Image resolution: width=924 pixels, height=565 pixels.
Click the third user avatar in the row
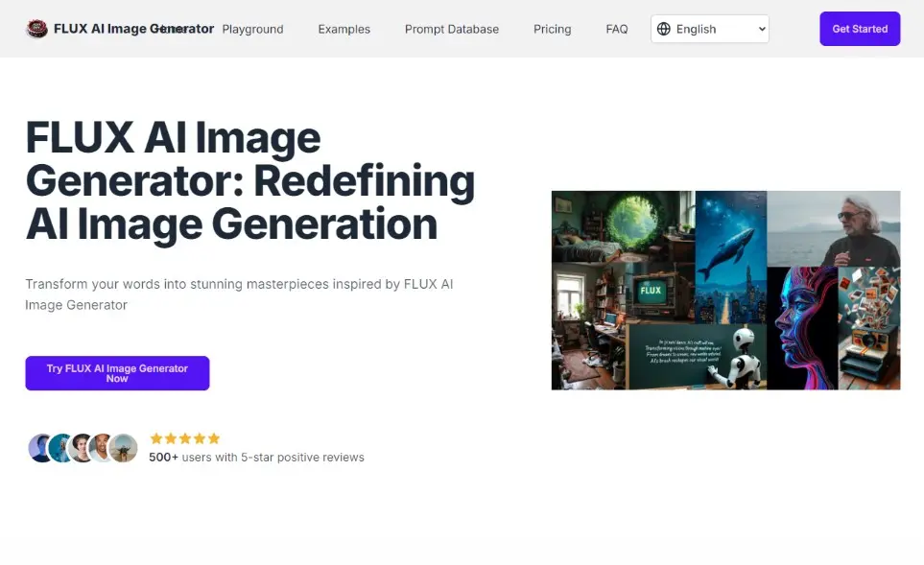click(x=83, y=447)
